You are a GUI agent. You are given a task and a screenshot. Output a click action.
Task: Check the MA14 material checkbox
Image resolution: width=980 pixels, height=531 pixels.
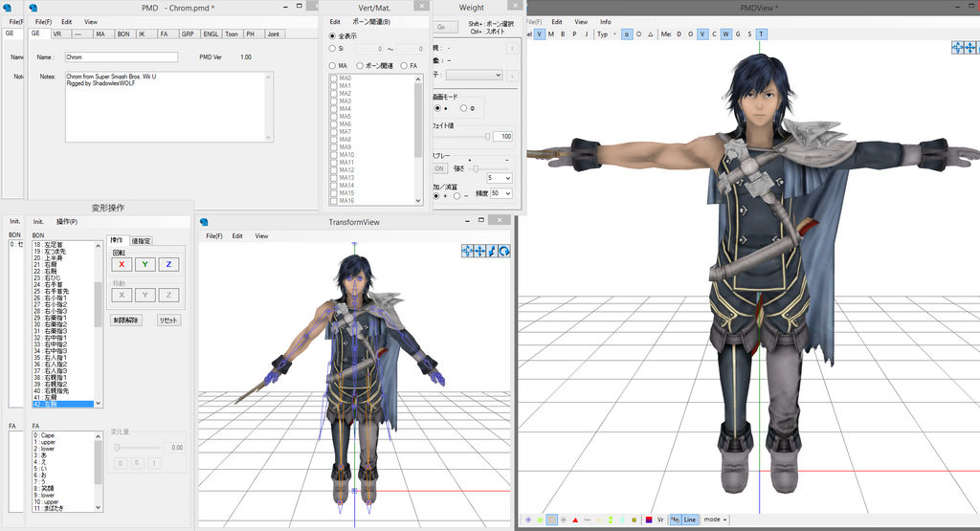(x=334, y=186)
